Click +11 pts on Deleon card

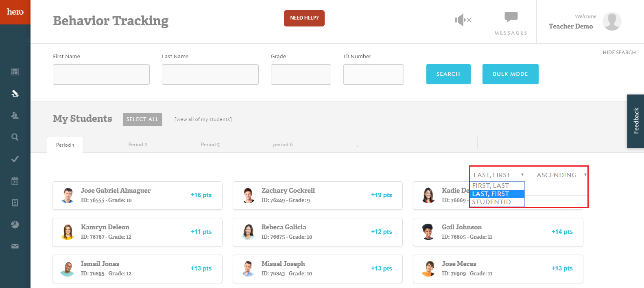point(201,232)
